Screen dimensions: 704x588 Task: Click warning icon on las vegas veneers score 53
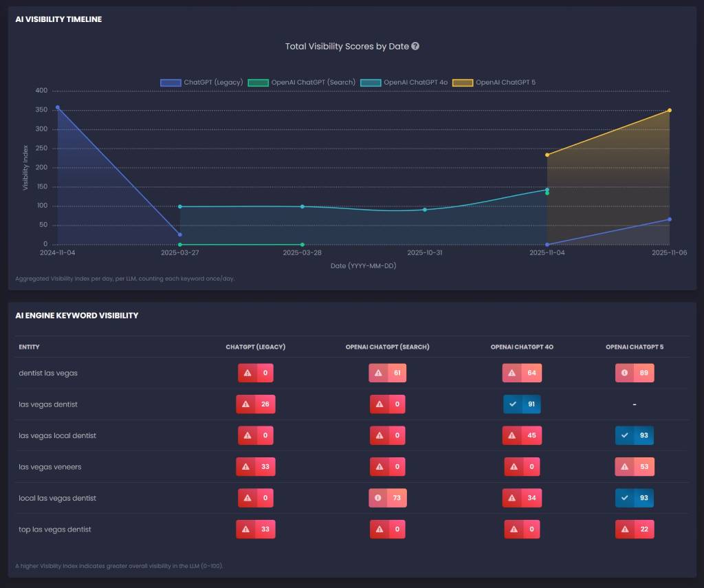point(625,467)
